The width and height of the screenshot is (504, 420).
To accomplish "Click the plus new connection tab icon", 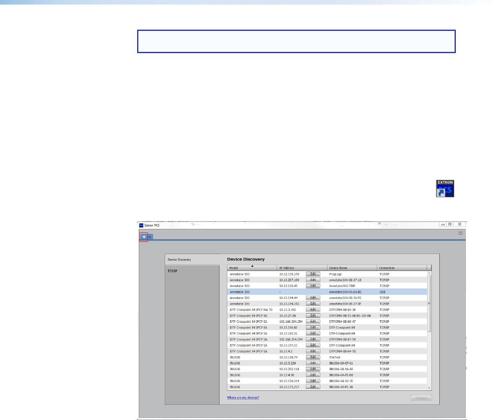I will tap(144, 237).
